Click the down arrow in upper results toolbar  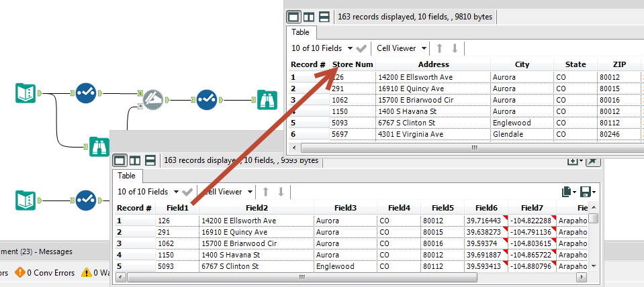click(455, 48)
